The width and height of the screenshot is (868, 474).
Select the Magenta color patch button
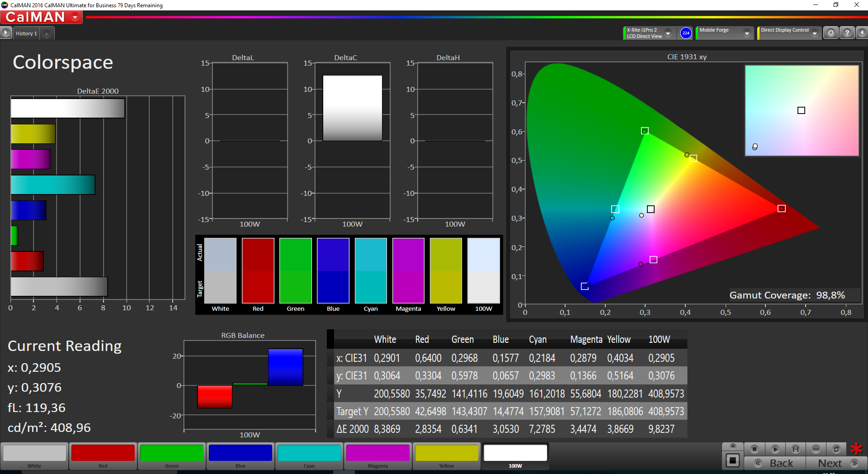[x=378, y=456]
